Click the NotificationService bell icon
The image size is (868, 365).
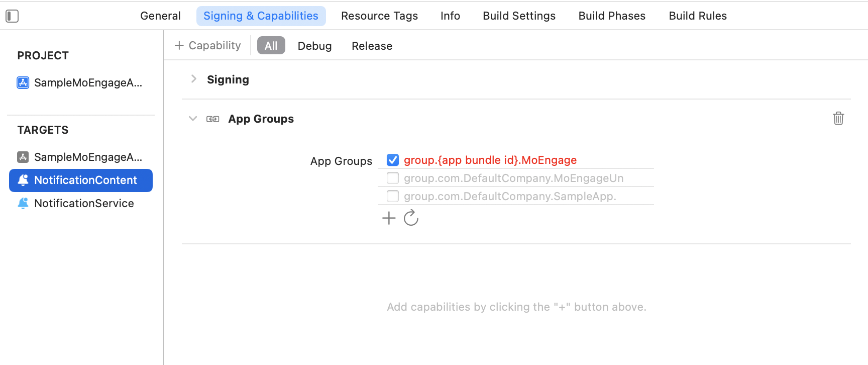tap(23, 203)
